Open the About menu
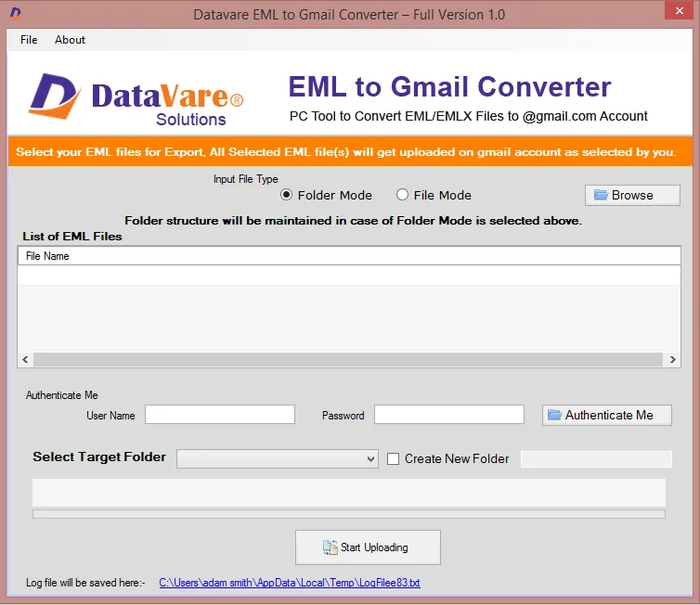 [70, 40]
